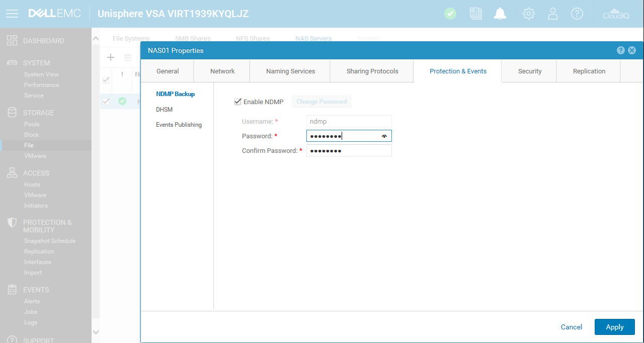Collapse sidebar with the up chevron

96,38
